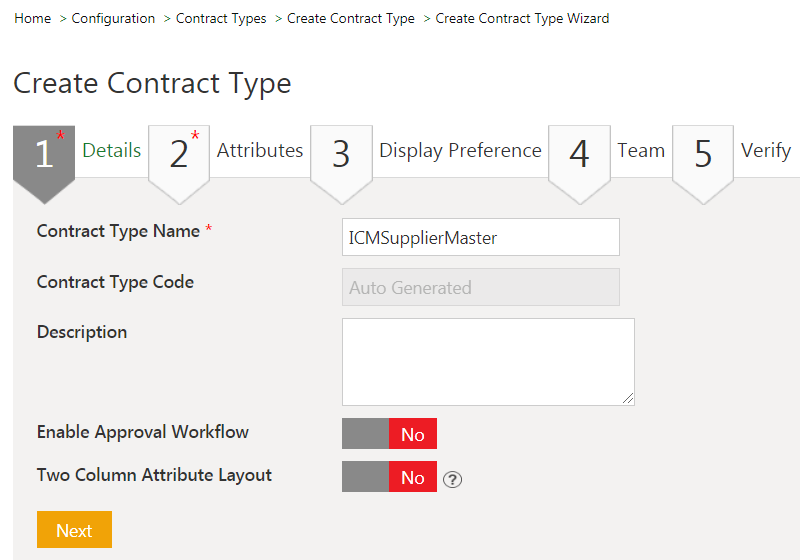Navigate to Contract Types breadcrumb
800x560 pixels.
pyautogui.click(x=221, y=19)
